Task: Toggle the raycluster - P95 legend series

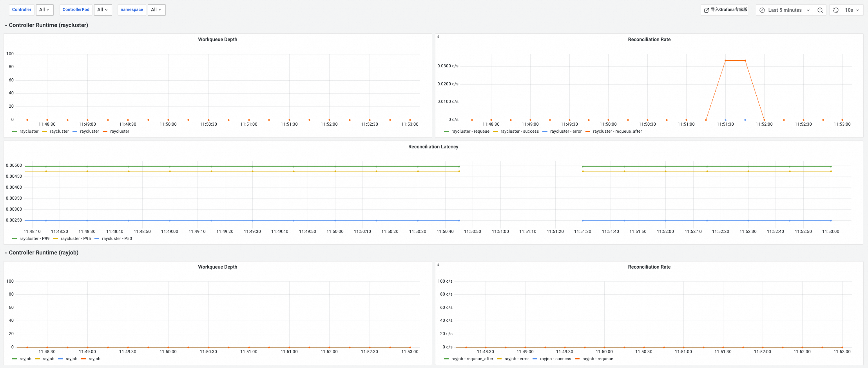Action: click(x=76, y=239)
